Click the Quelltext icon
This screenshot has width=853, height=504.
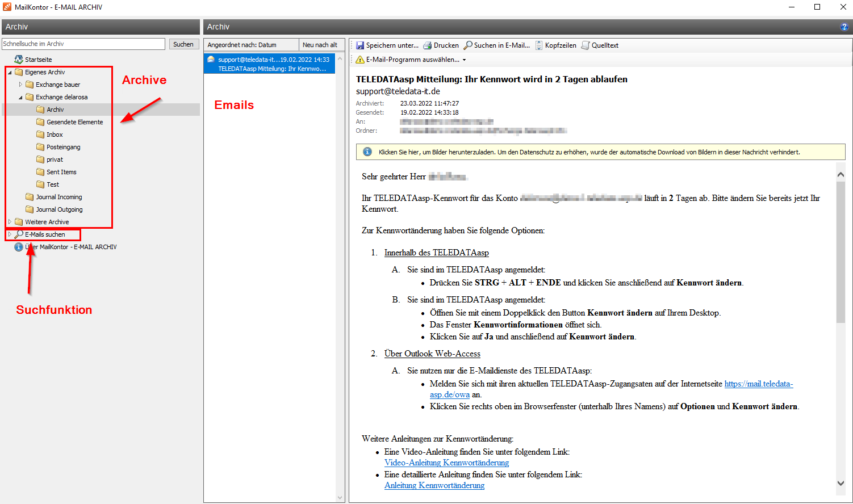pos(586,45)
